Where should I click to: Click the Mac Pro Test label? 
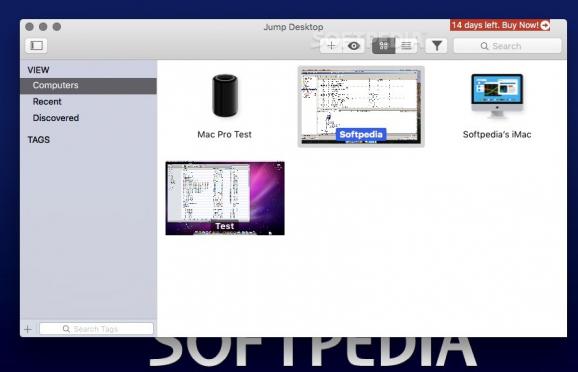tap(224, 135)
